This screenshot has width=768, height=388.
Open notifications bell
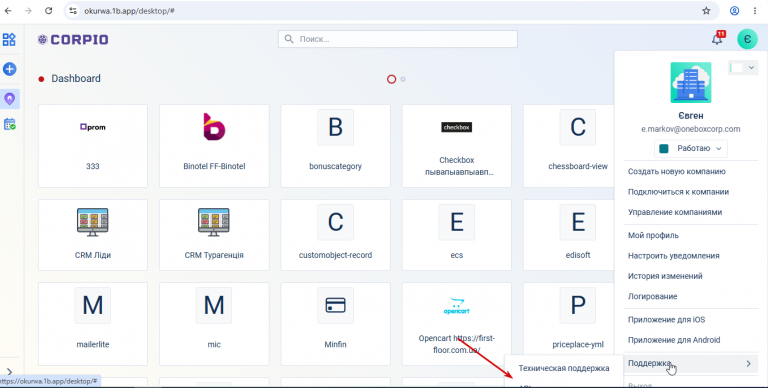717,39
